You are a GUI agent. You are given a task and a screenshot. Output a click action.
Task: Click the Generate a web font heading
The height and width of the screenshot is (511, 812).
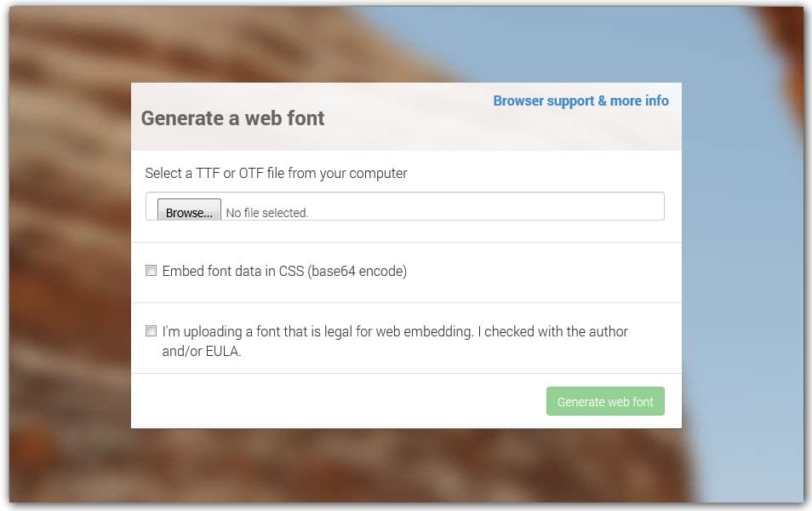232,118
